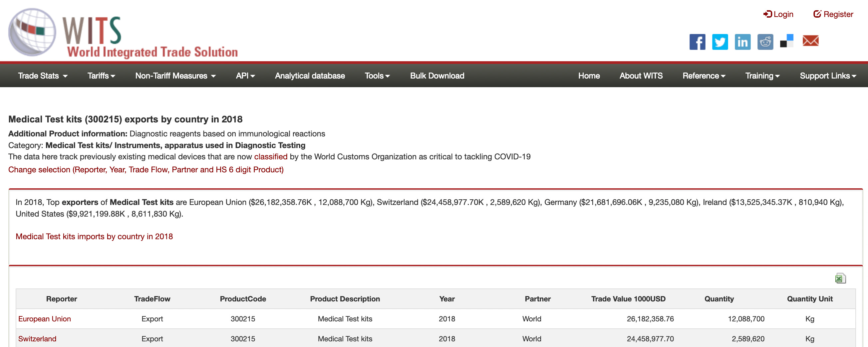
Task: Click Trade Value 1000USD column header
Action: pos(628,299)
